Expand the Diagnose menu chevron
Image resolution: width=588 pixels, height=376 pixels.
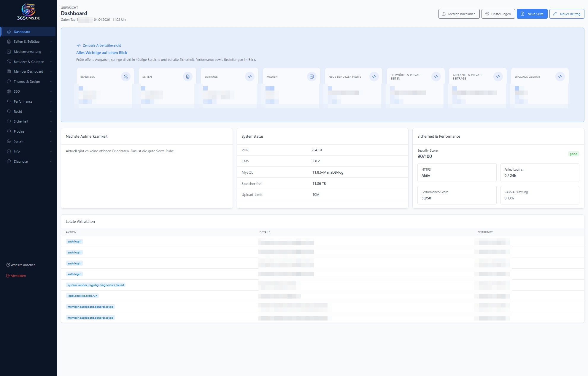tap(51, 161)
